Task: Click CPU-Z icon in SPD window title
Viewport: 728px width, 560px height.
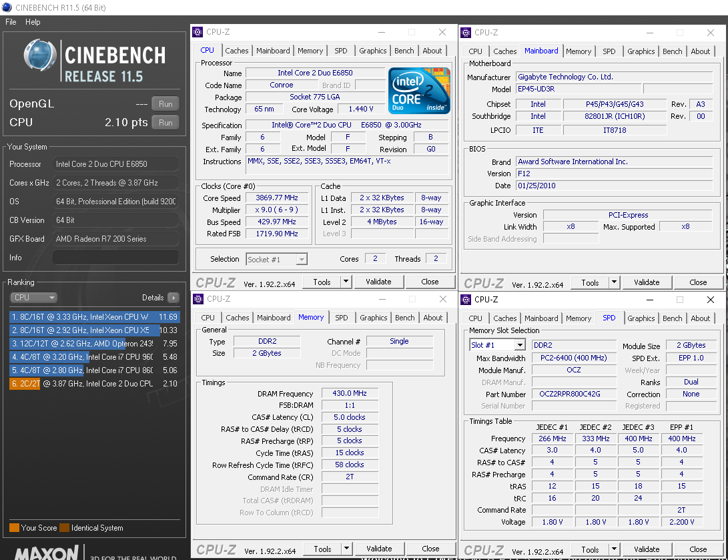Action: pos(466,300)
